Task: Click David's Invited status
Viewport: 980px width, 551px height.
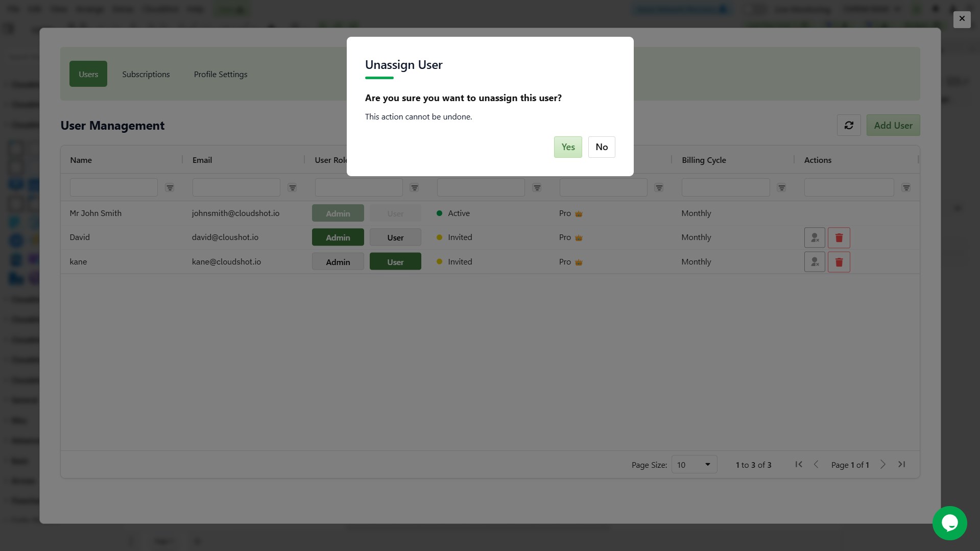Action: tap(455, 237)
